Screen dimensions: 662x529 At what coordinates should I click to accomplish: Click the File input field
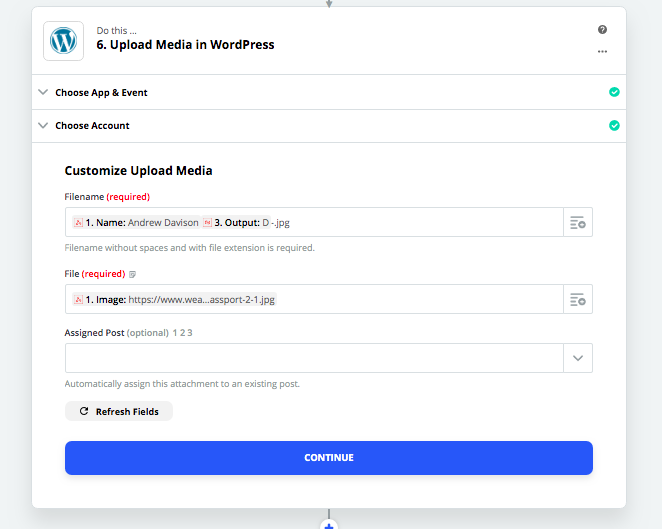pos(315,299)
